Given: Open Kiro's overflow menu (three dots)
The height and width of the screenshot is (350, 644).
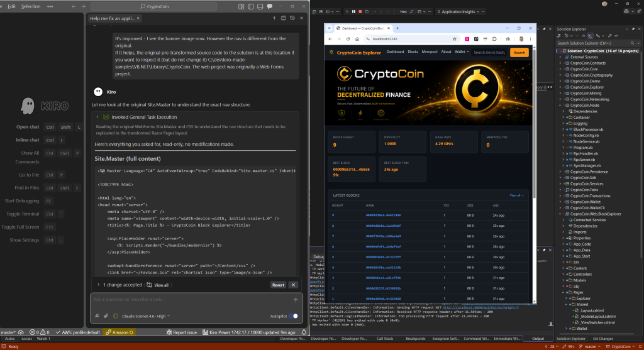Looking at the screenshot, I should 50,6.
